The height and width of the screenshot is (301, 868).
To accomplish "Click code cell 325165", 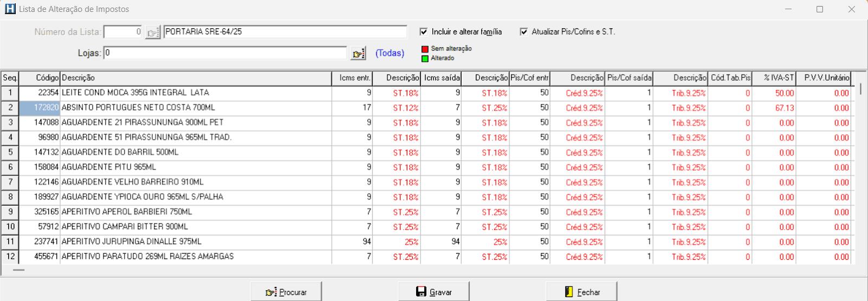I will tap(40, 212).
